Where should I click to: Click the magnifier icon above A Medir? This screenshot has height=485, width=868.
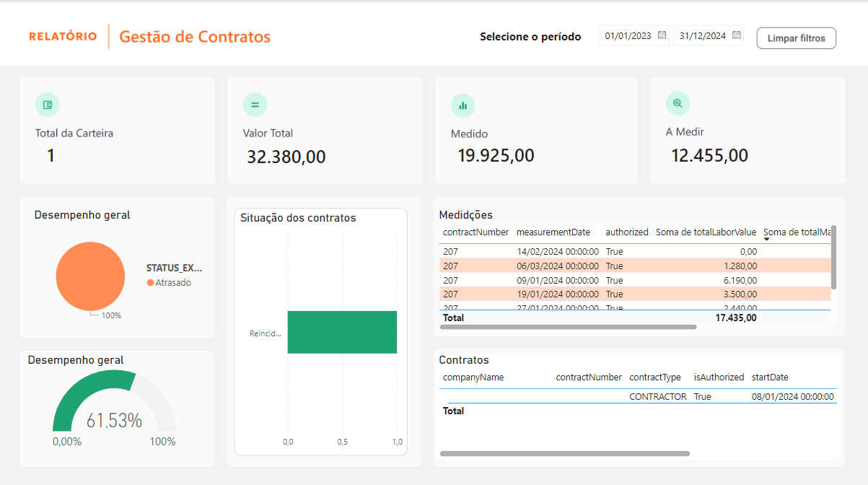pyautogui.click(x=678, y=104)
